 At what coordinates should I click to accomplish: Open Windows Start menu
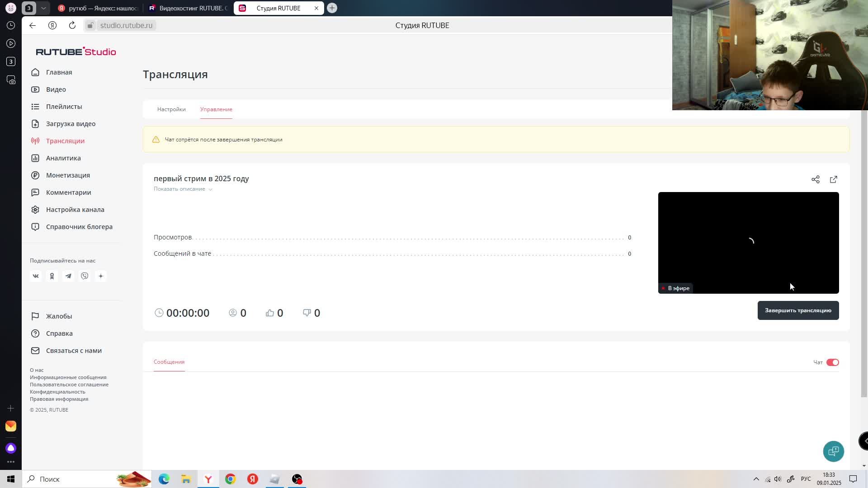point(11,479)
